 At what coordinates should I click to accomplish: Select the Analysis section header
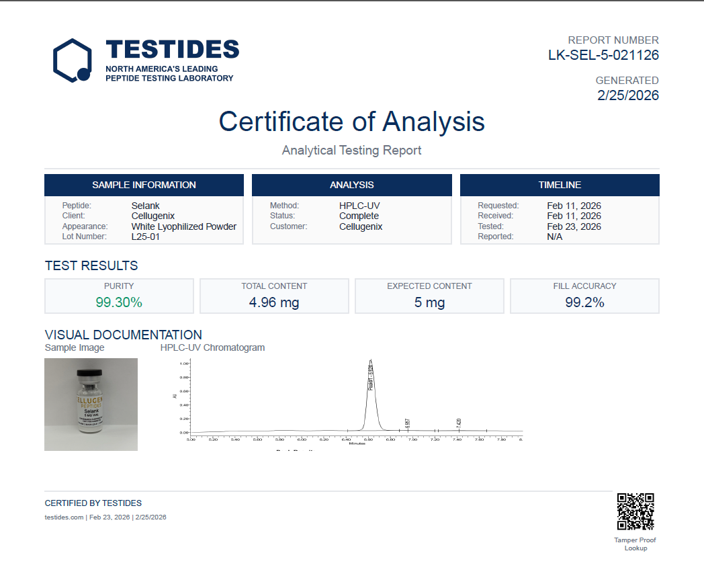(351, 185)
